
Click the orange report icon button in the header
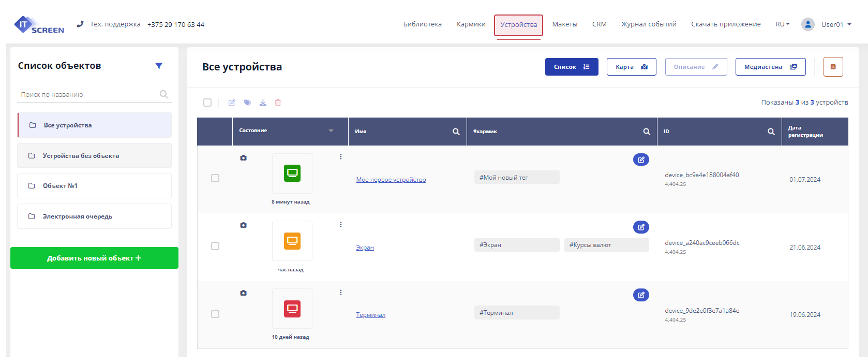833,67
